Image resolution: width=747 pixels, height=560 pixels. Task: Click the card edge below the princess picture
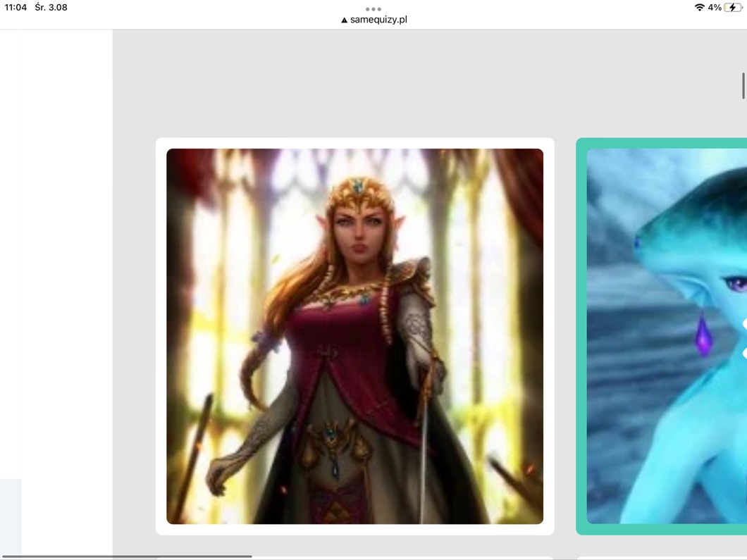tap(354, 530)
